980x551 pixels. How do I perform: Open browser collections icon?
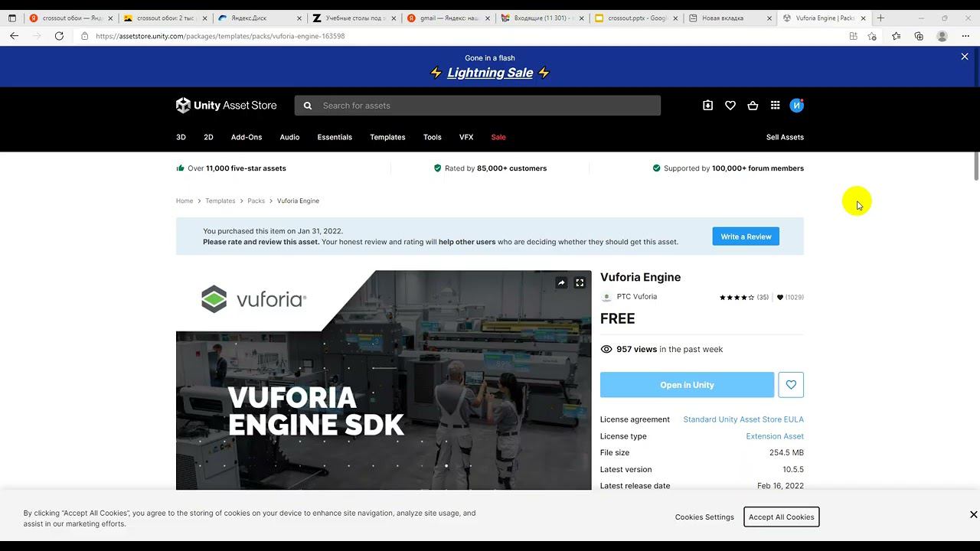click(919, 36)
